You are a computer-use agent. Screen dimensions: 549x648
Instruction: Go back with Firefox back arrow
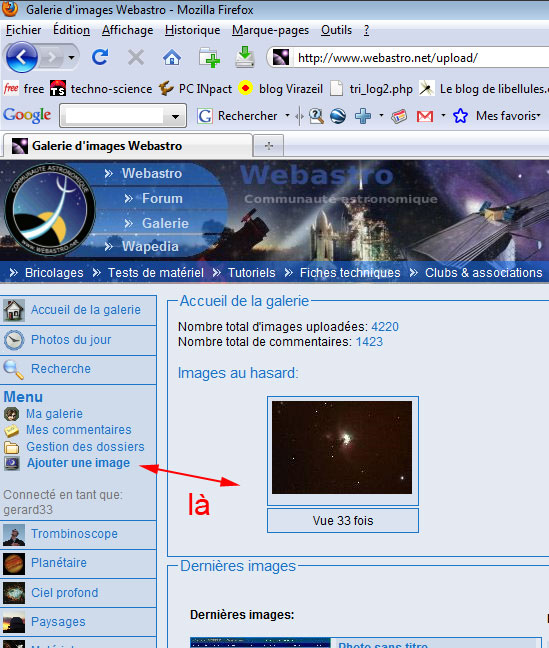coord(21,57)
